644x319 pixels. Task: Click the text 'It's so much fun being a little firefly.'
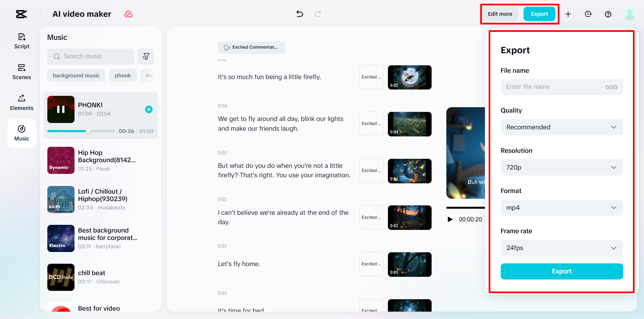click(x=269, y=77)
